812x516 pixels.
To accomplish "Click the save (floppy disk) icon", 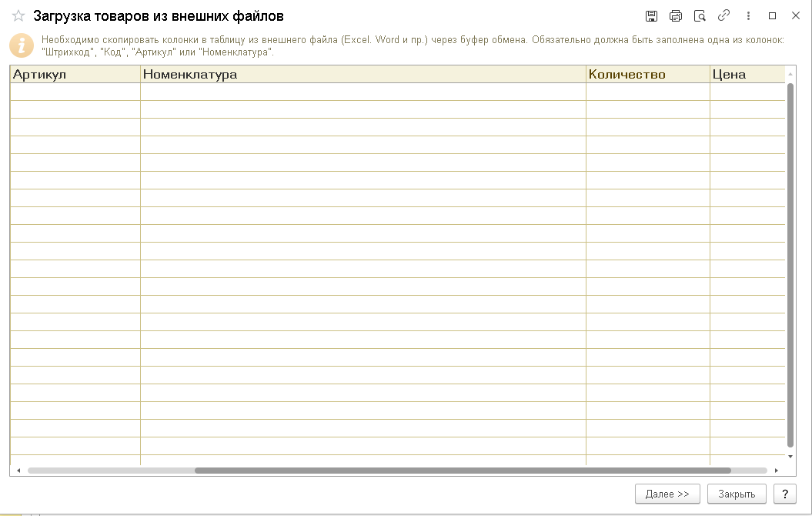I will point(651,16).
